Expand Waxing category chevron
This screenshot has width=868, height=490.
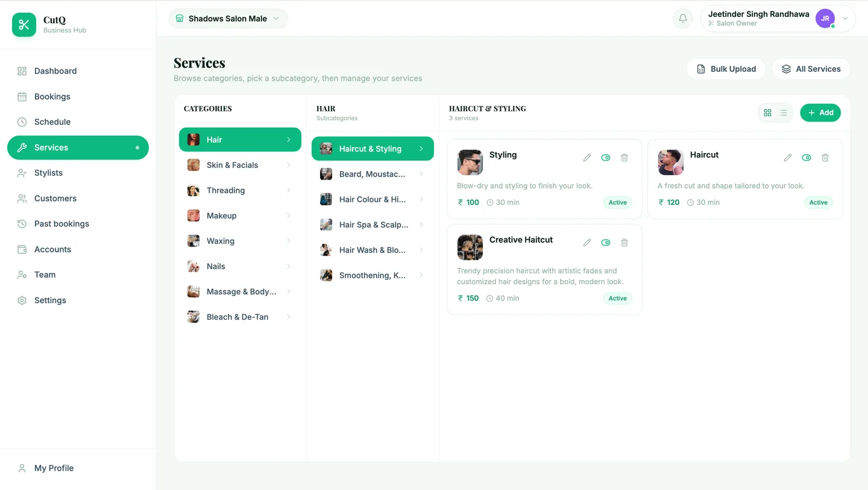[x=289, y=241]
